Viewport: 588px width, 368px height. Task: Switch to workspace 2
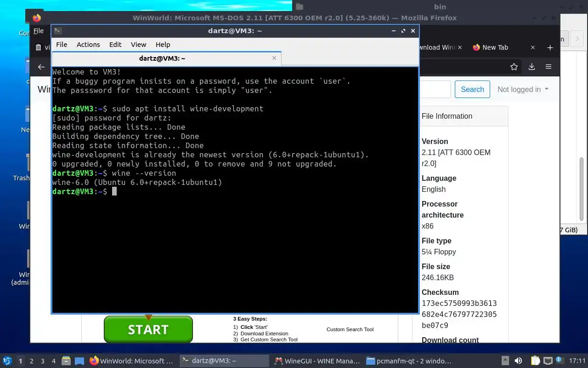pos(32,361)
